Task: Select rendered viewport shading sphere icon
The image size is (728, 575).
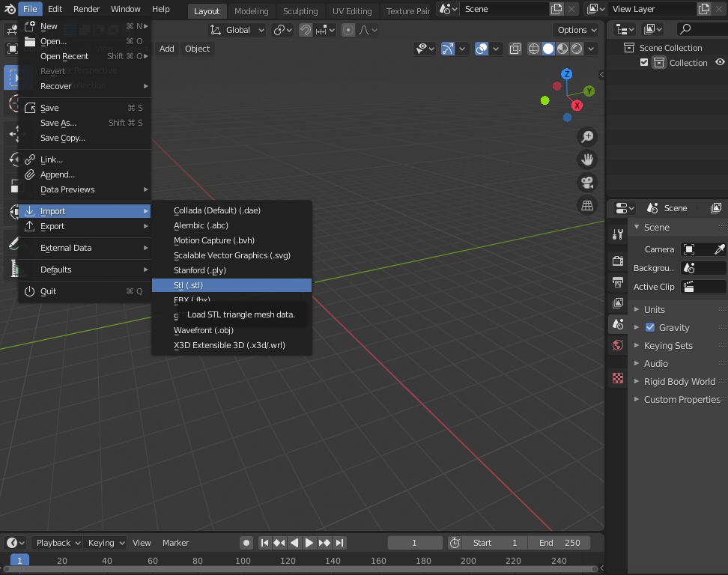Action: point(577,49)
